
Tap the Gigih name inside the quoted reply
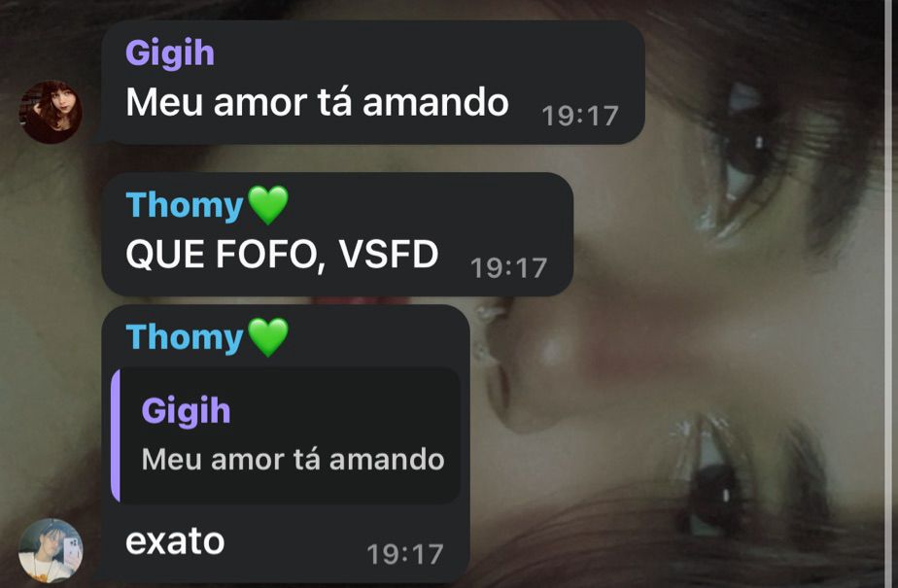click(186, 411)
